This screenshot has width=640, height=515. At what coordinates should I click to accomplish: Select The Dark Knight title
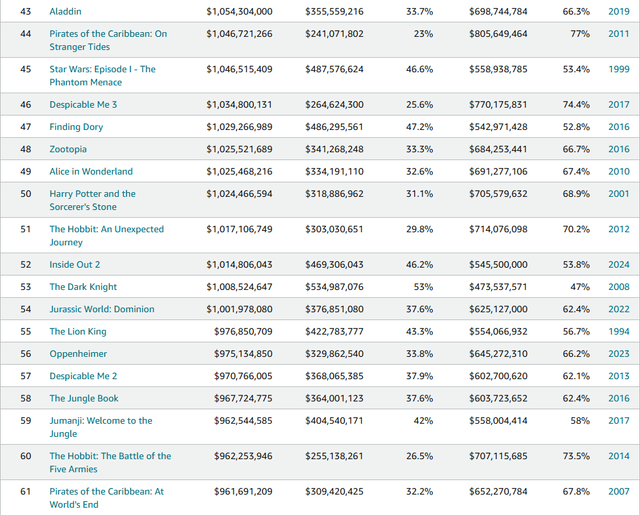click(82, 287)
